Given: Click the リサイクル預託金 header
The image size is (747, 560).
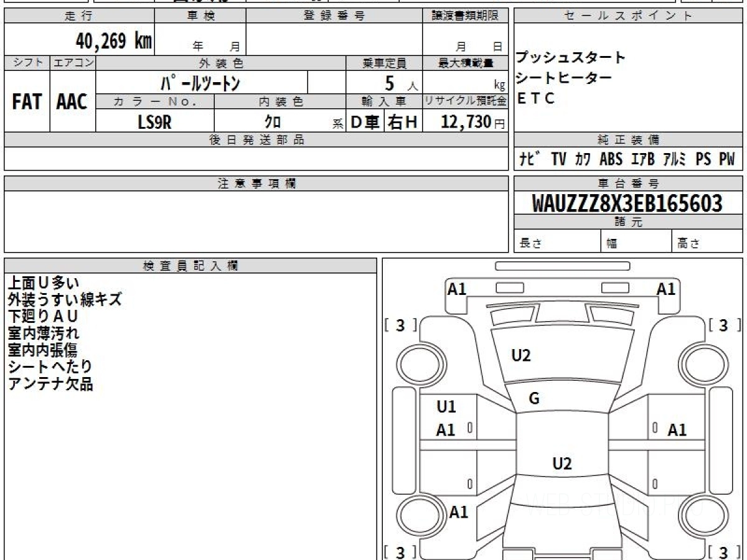Looking at the screenshot, I should click(466, 101).
